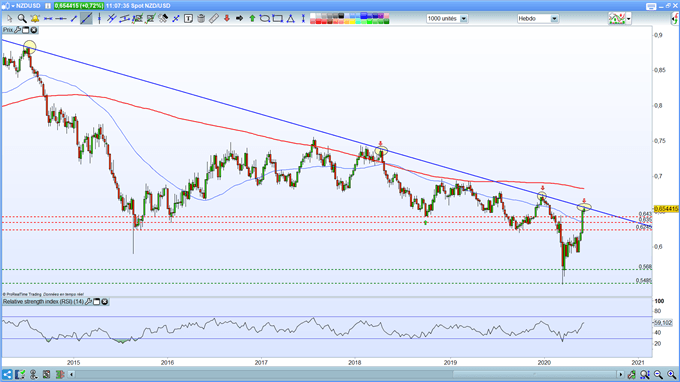Click the horizontal scrollbar left arrow

click(x=72, y=374)
